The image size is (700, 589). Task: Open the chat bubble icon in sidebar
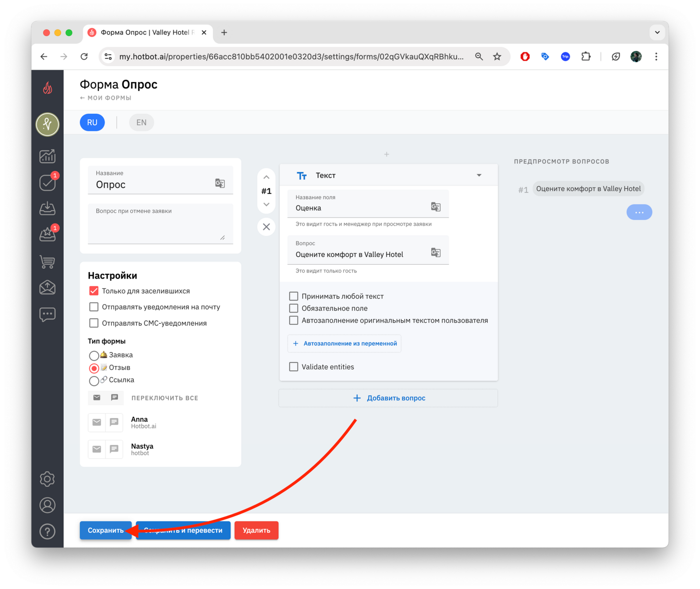point(47,314)
